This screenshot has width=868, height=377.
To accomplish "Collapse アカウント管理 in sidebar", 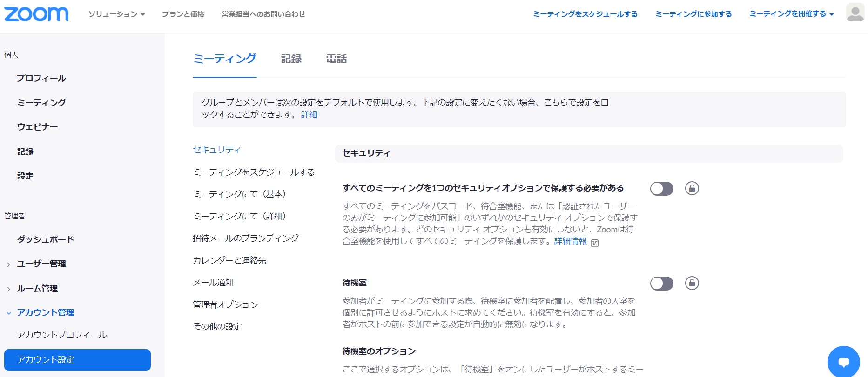I will point(45,312).
